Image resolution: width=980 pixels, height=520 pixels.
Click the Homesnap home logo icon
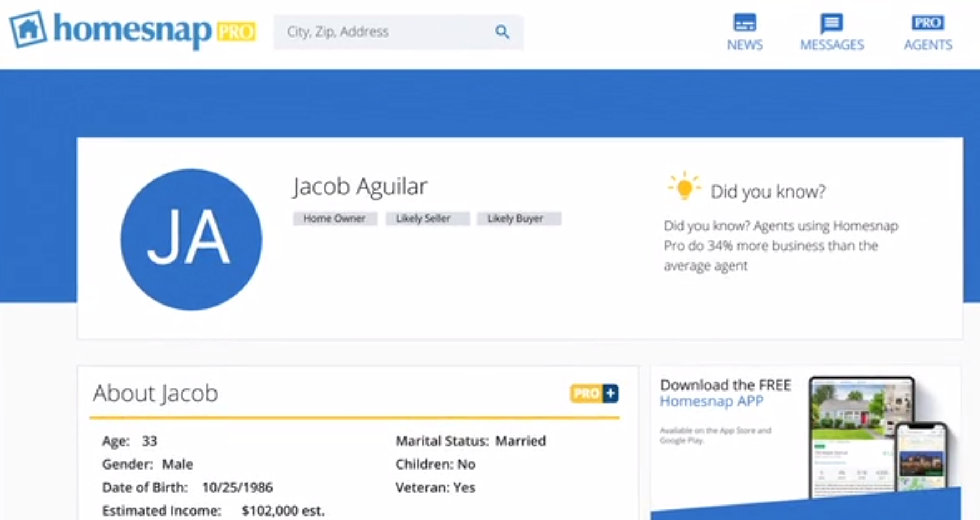27,29
